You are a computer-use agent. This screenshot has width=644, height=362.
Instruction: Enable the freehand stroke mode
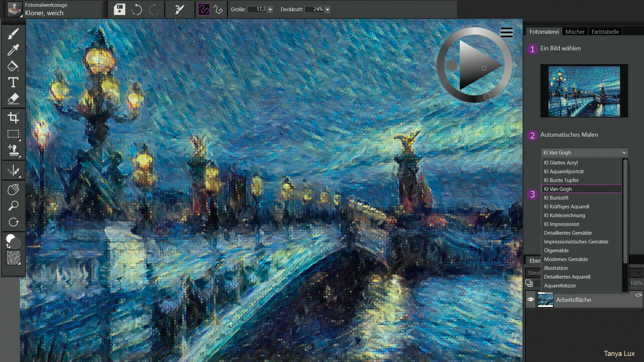tap(204, 9)
